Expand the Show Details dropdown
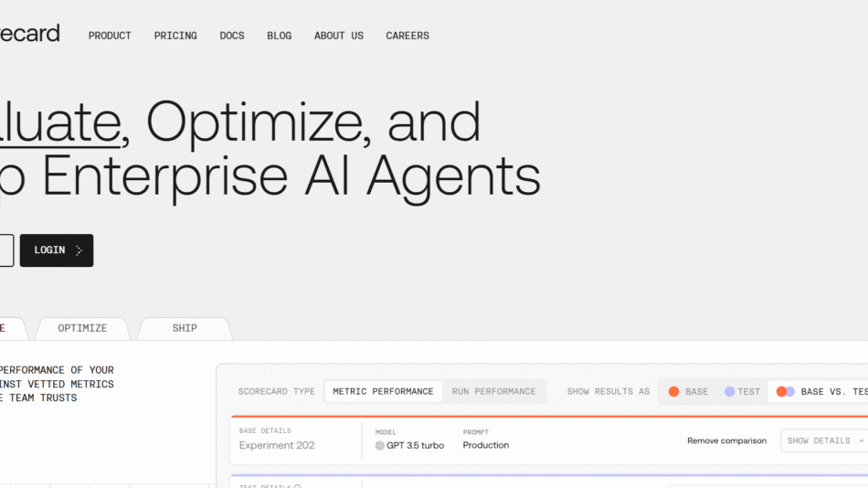 point(823,440)
